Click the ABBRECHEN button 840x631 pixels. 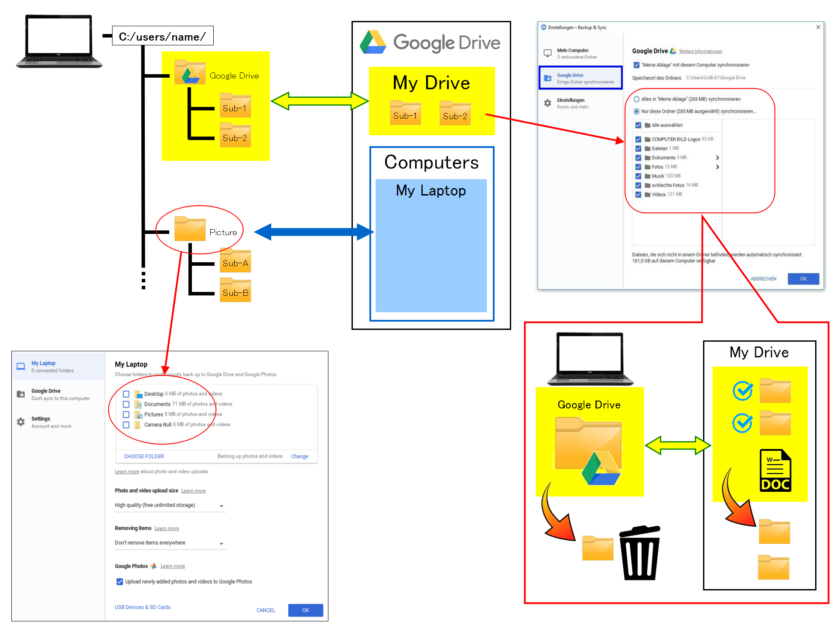click(763, 279)
